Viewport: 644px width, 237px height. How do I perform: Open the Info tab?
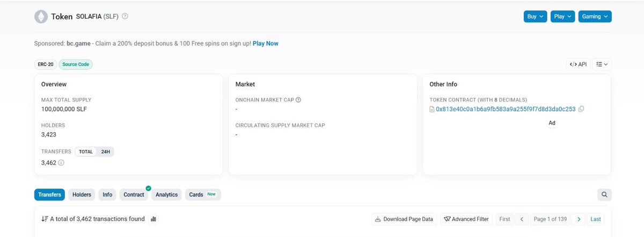[107, 195]
